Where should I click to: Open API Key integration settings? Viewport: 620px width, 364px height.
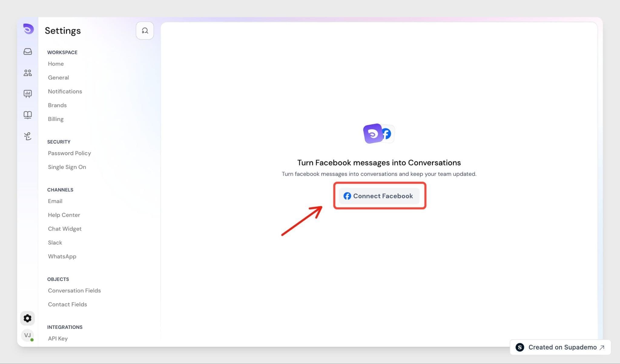tap(58, 339)
